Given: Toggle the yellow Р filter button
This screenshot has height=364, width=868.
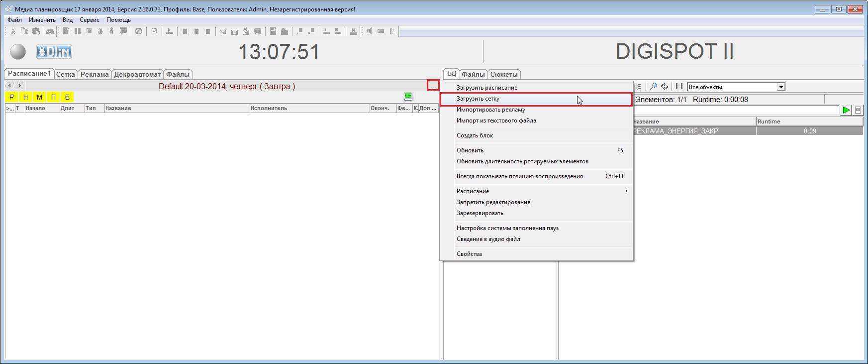Looking at the screenshot, I should pos(11,97).
